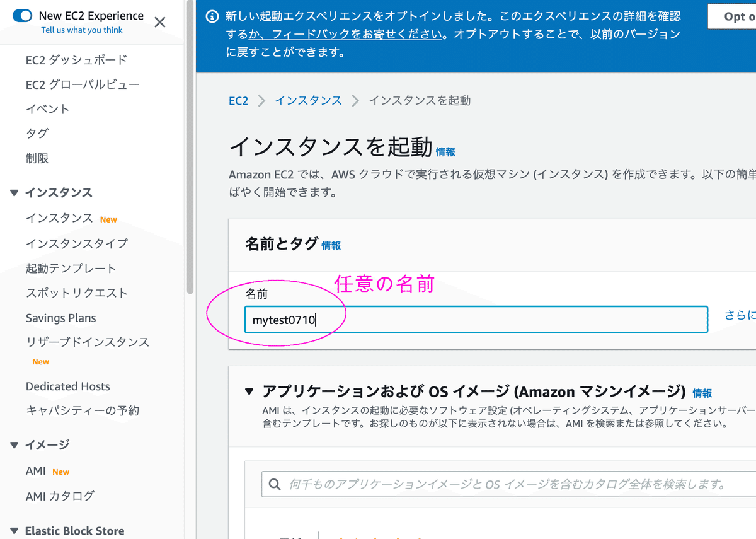Open the インスタンス sidebar item marked New
The image size is (756, 539).
tap(59, 218)
